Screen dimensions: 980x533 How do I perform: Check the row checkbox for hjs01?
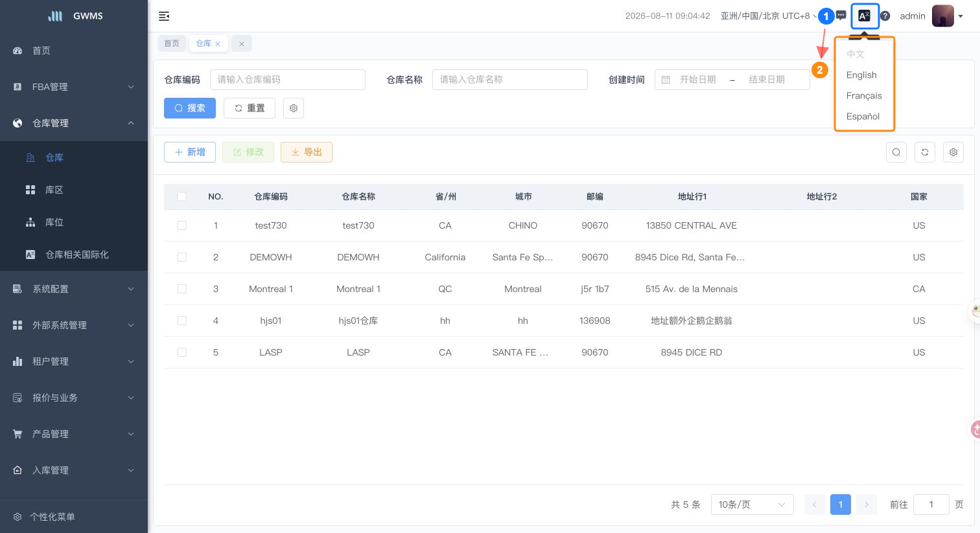click(181, 321)
